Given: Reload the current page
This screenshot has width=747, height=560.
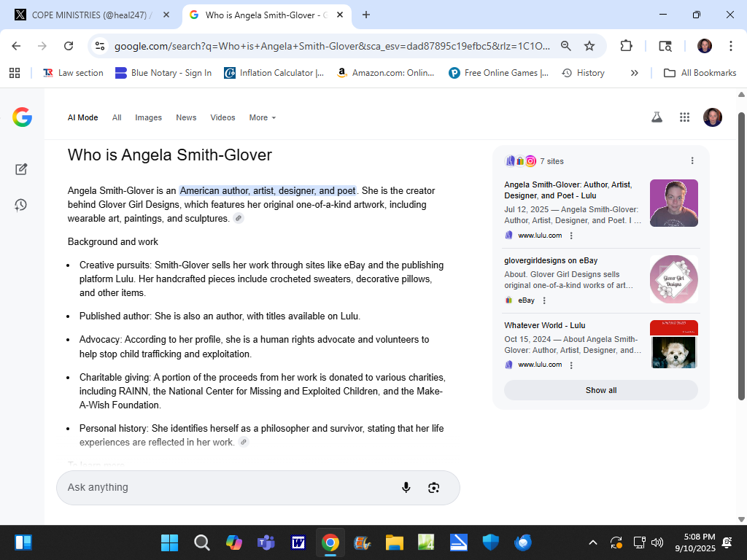Looking at the screenshot, I should (x=69, y=46).
